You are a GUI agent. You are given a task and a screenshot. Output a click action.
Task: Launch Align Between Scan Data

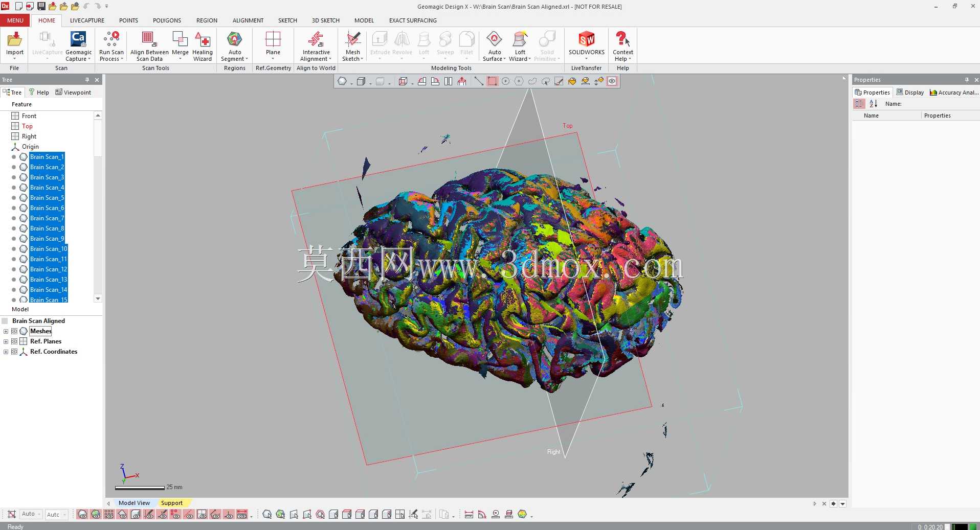coord(149,46)
